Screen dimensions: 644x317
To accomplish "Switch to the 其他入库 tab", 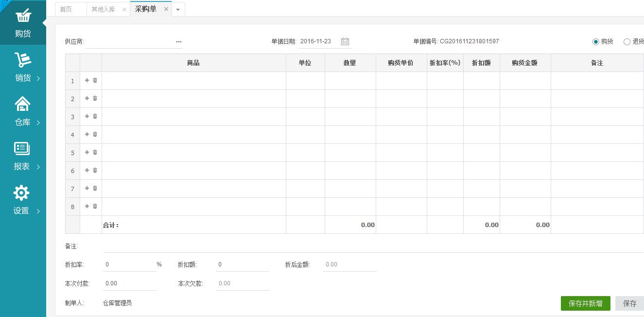I will (104, 9).
